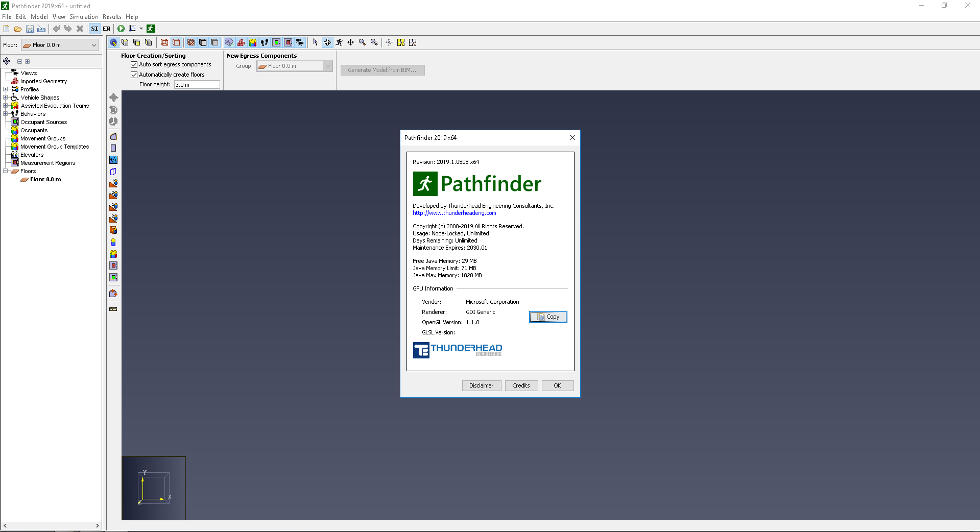Click the plot results graph icon
This screenshot has height=532, width=980.
[133, 29]
